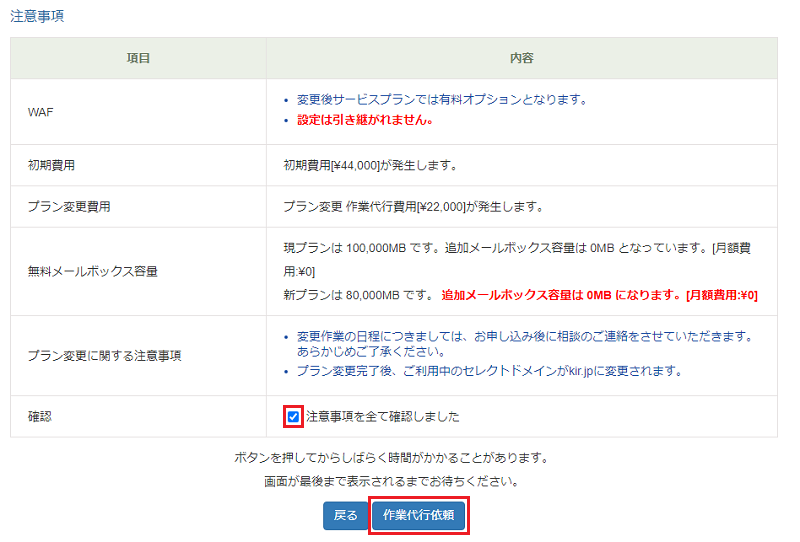This screenshot has width=800, height=542.
Task: Select the WAF row label
Action: (x=40, y=112)
